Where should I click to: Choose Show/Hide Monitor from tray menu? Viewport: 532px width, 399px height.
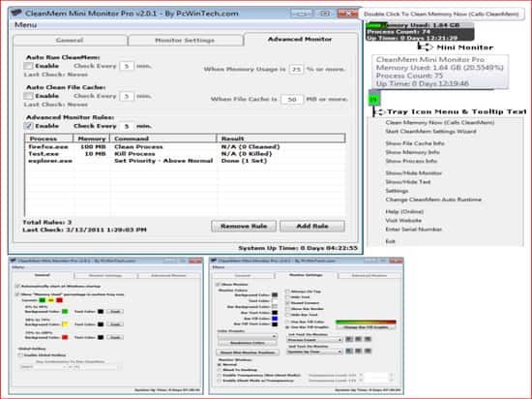tap(414, 172)
